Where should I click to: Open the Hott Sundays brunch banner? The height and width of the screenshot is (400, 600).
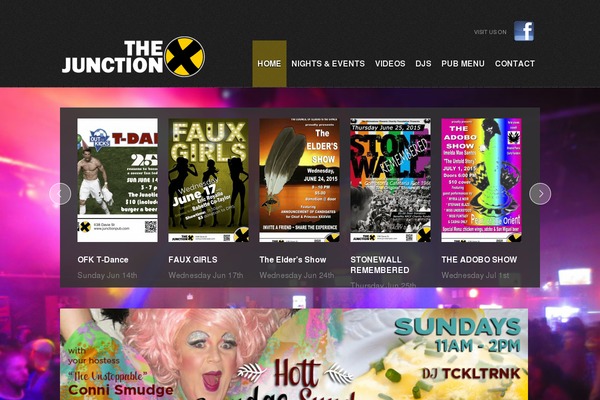point(294,354)
